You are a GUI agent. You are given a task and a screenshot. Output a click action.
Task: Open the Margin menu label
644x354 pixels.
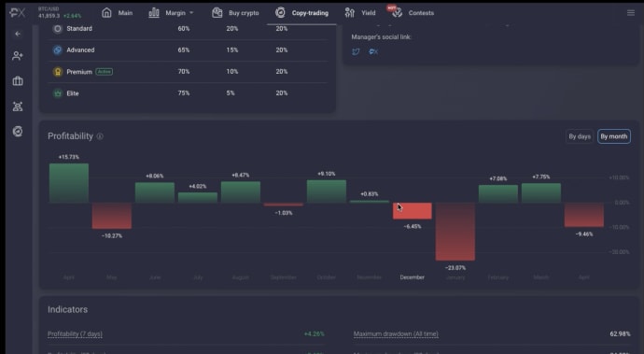[175, 13]
